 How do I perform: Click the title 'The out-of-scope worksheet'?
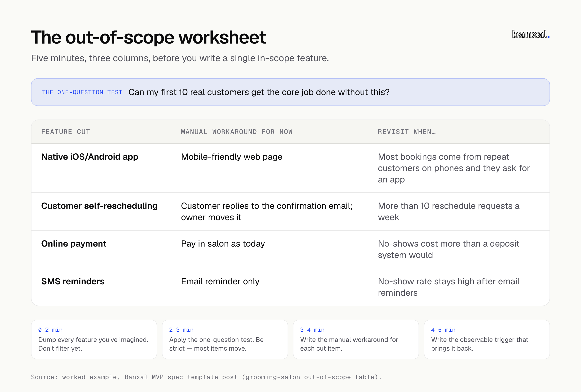tap(148, 38)
